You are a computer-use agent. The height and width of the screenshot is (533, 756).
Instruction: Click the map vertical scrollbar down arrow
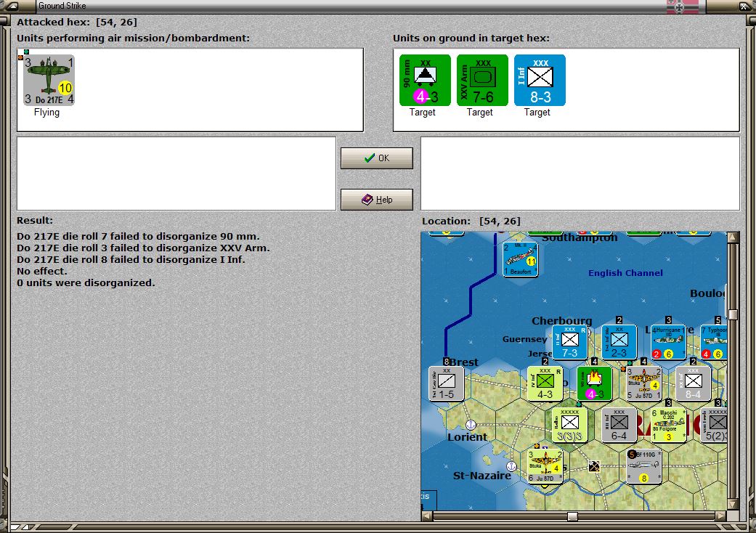click(x=733, y=505)
